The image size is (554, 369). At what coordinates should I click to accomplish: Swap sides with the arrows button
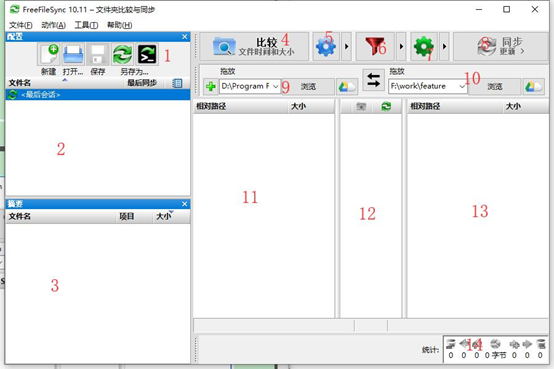(373, 80)
